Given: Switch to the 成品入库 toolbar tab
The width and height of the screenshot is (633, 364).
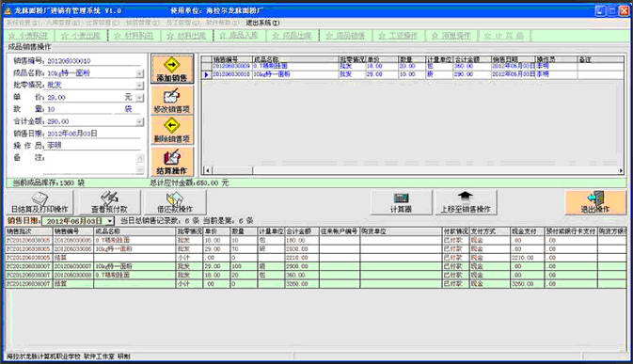Looking at the screenshot, I should pyautogui.click(x=240, y=36).
